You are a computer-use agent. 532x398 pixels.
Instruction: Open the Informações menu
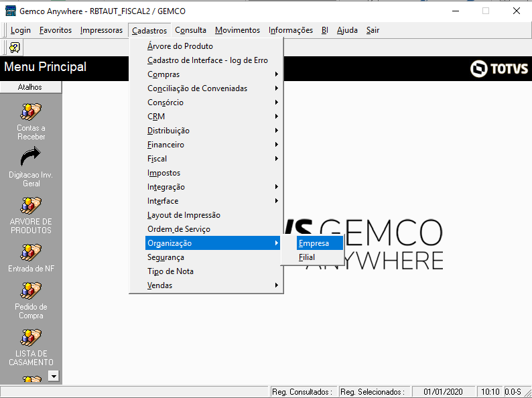[291, 30]
